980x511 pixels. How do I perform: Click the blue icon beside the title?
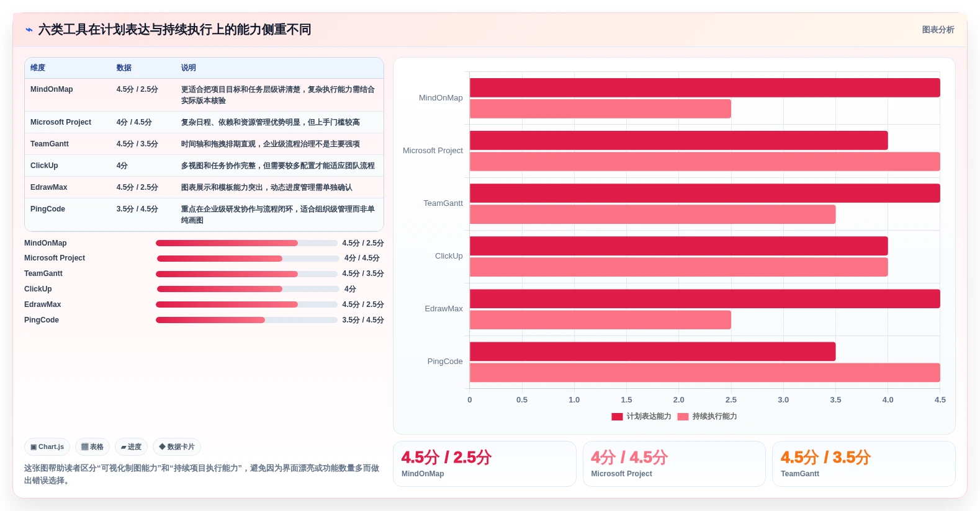click(29, 30)
